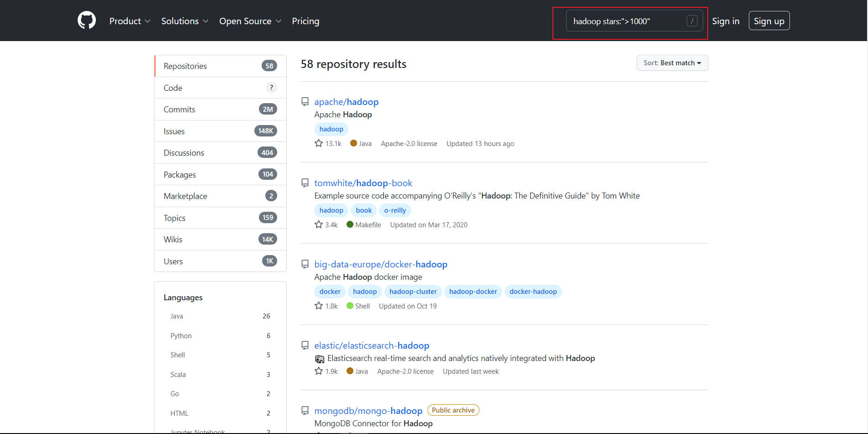
Task: Open tomwhite/hadoop-book repository link
Action: (x=363, y=183)
